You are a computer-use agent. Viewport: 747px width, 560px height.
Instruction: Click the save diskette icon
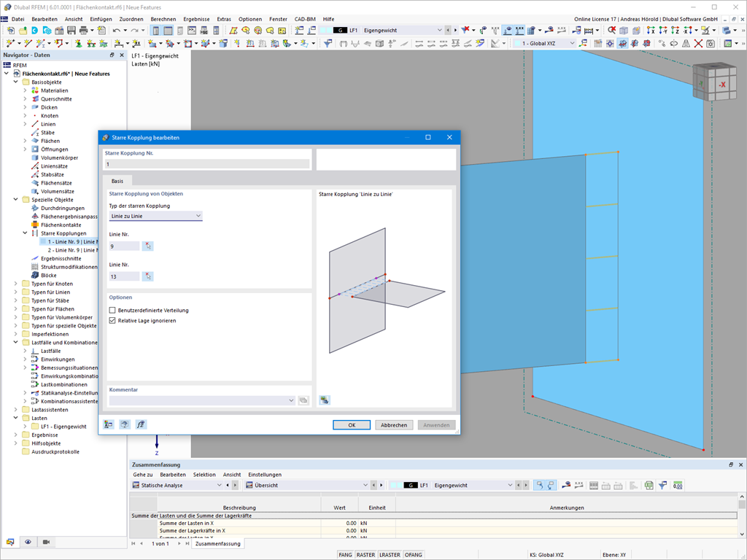(x=71, y=31)
